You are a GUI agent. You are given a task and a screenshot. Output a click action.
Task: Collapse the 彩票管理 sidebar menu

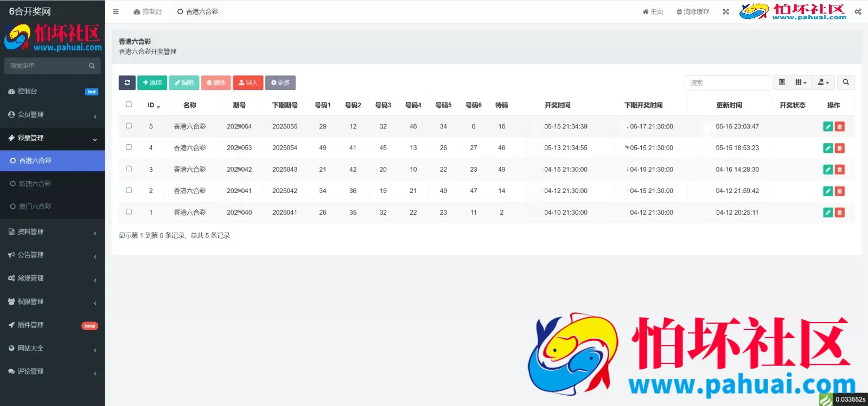(53, 138)
